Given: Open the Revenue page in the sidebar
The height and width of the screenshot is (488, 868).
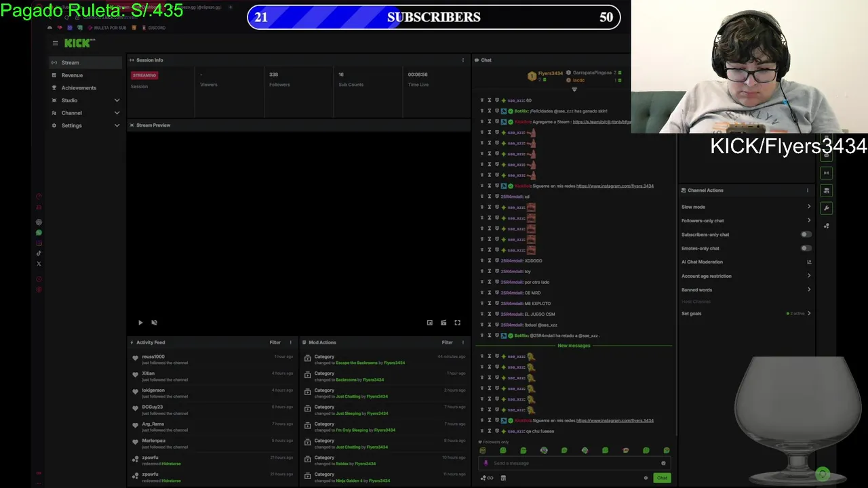Looking at the screenshot, I should pos(85,75).
